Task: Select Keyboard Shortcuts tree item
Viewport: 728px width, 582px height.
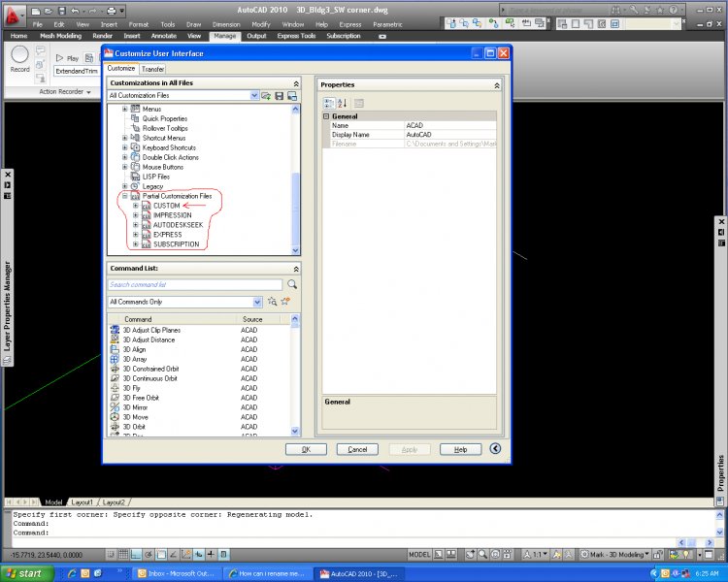Action: (x=169, y=147)
